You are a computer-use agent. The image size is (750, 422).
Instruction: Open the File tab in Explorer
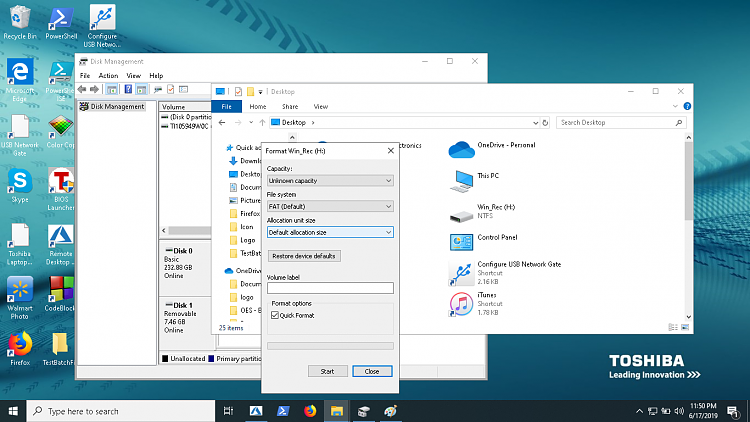pos(227,106)
